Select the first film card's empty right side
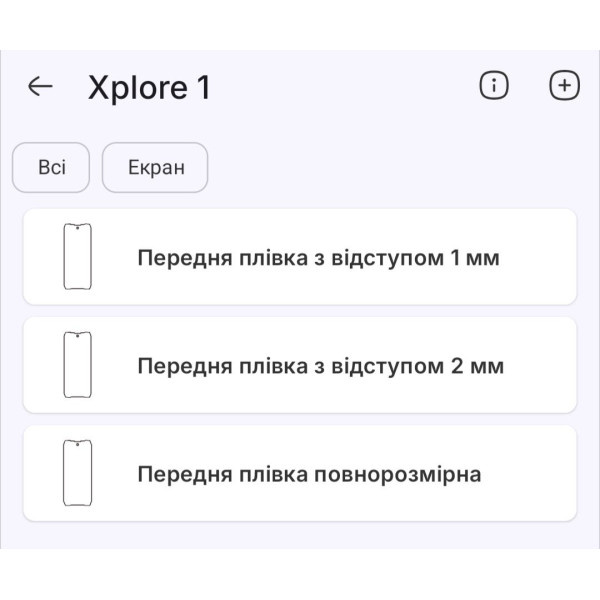The height and width of the screenshot is (600, 600). click(x=540, y=257)
